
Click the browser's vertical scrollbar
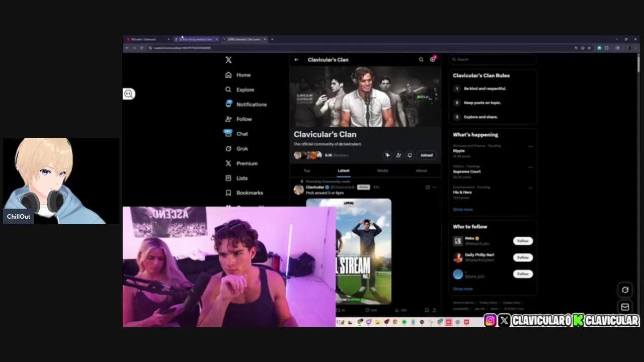coord(638,65)
